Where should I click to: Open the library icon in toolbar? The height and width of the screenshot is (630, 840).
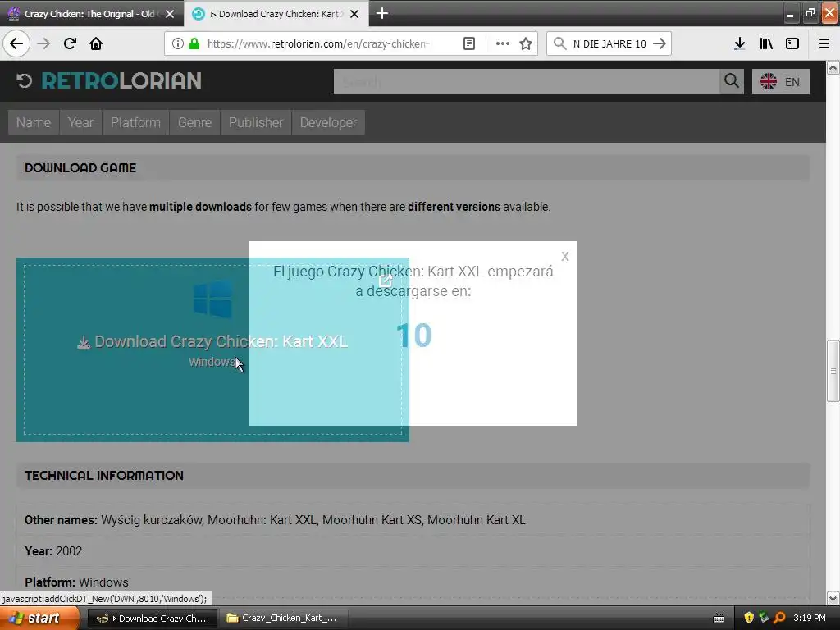pos(766,43)
